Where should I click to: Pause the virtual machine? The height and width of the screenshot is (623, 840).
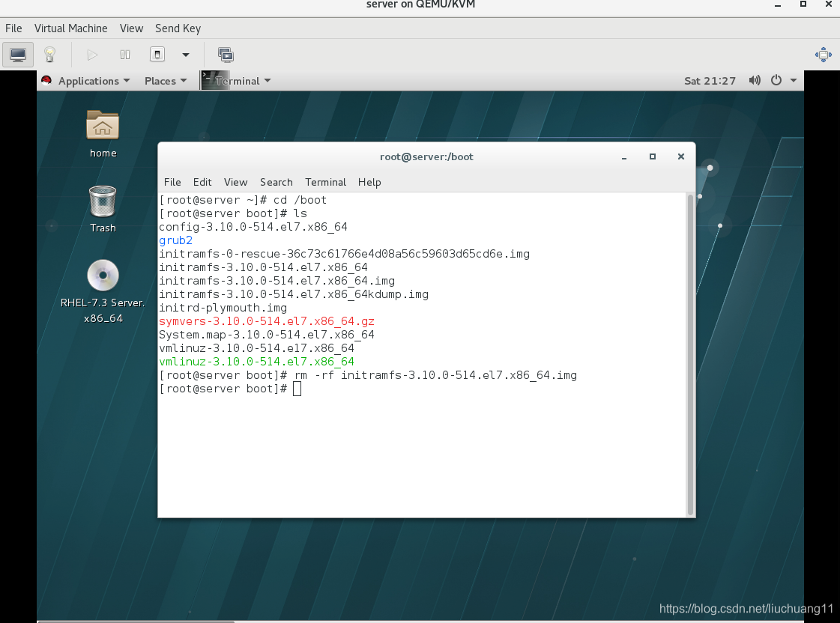click(125, 55)
